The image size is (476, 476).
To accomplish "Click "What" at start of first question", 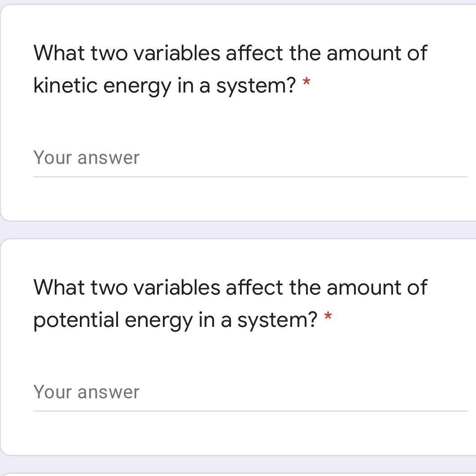I will [x=59, y=53].
